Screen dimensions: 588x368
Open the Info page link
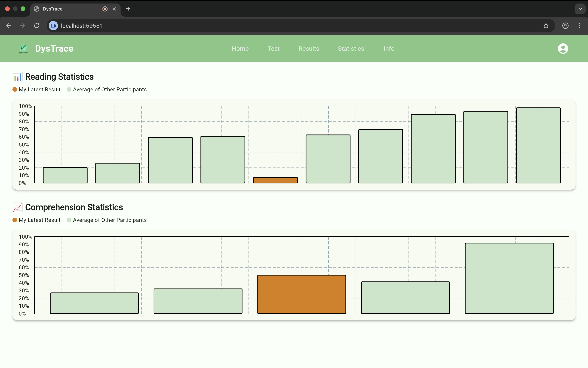389,48
